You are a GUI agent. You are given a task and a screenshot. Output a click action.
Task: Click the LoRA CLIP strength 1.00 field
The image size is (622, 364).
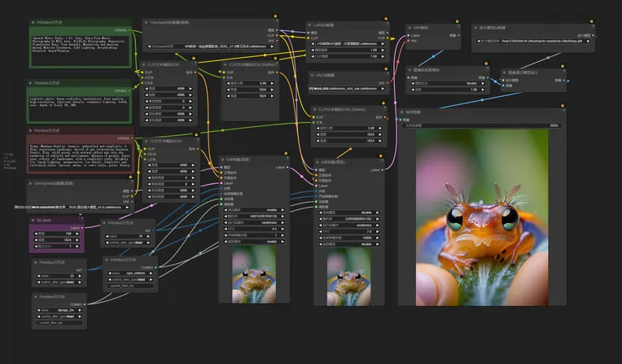(348, 57)
